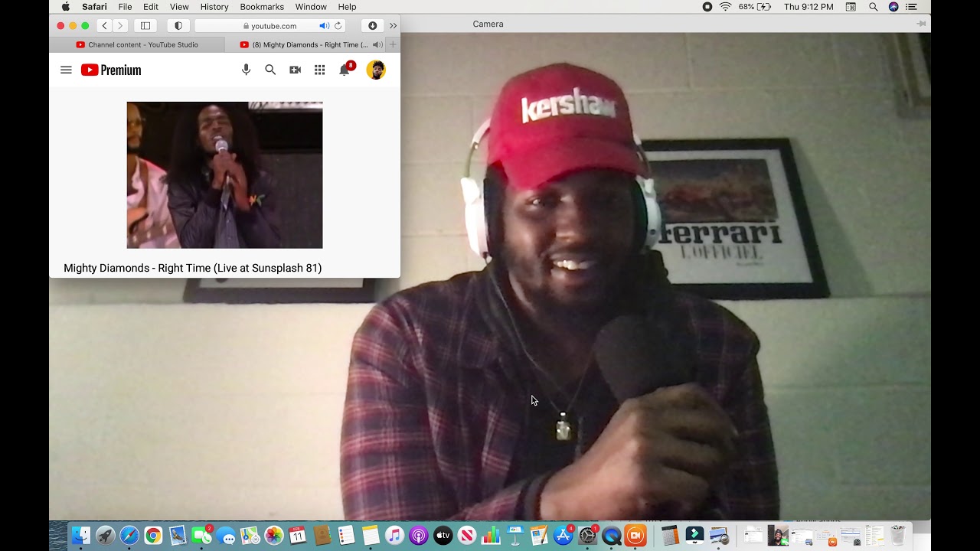The height and width of the screenshot is (551, 980).
Task: Open Apple TV from the Dock
Action: (443, 536)
